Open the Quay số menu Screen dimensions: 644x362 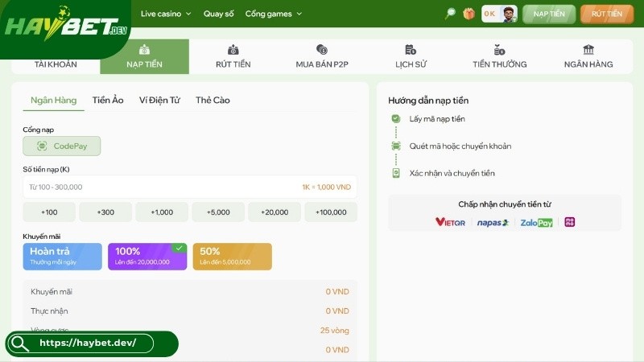[x=218, y=14]
